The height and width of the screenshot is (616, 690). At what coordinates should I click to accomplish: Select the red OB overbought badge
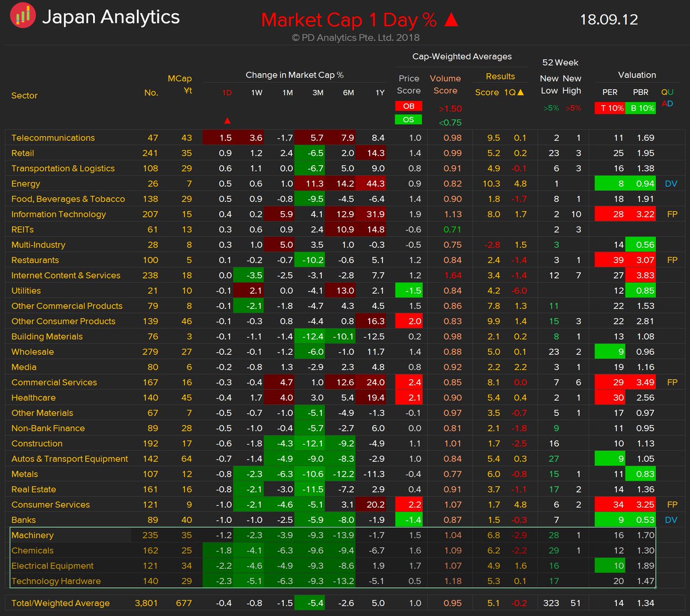(408, 107)
